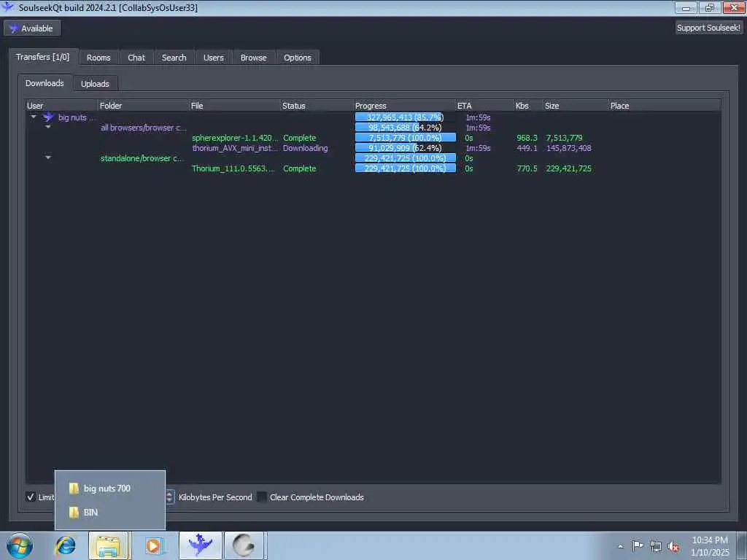
Task: Click the Support Soulseek! button
Action: click(708, 28)
